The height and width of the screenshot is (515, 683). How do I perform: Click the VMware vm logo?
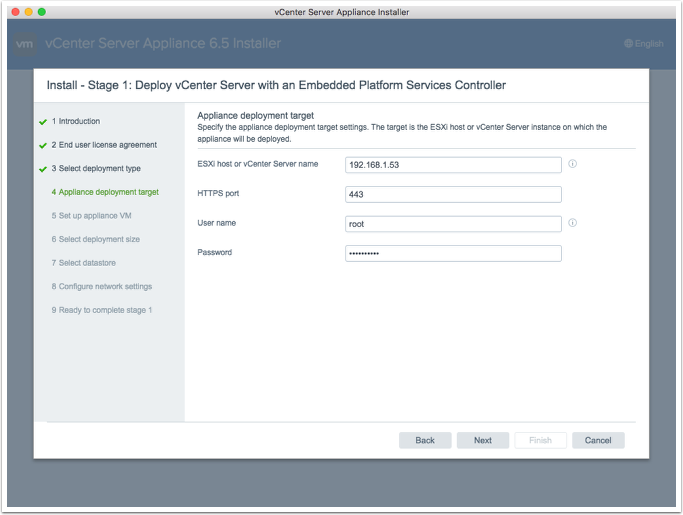(x=26, y=44)
